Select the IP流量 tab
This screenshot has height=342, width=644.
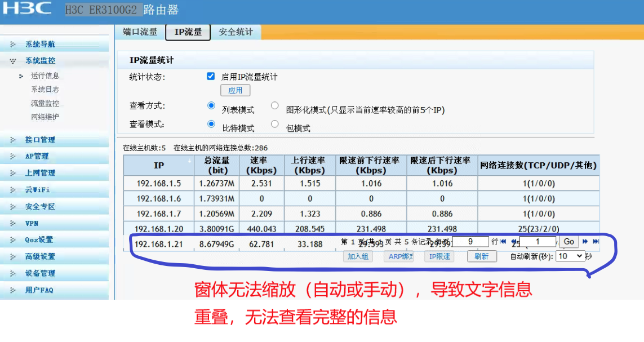pyautogui.click(x=188, y=32)
